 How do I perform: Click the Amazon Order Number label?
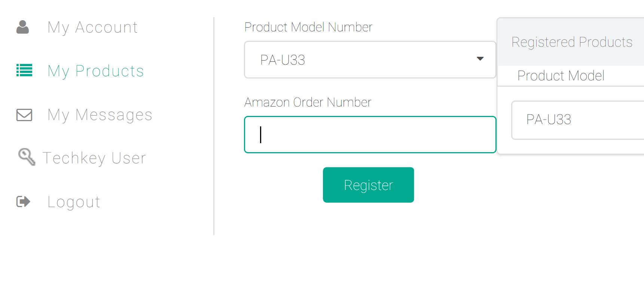[x=308, y=102]
